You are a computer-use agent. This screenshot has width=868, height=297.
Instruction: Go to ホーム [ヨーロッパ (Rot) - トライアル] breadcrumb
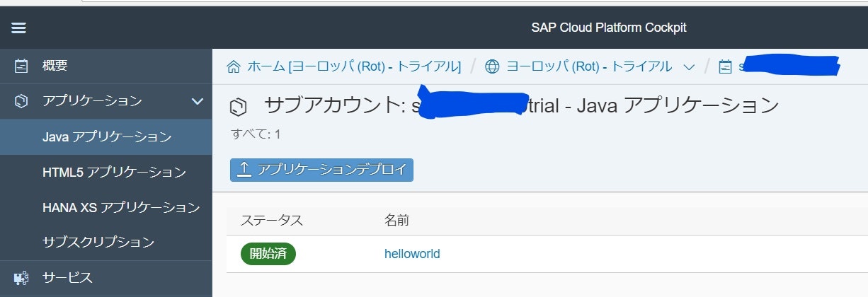(354, 66)
